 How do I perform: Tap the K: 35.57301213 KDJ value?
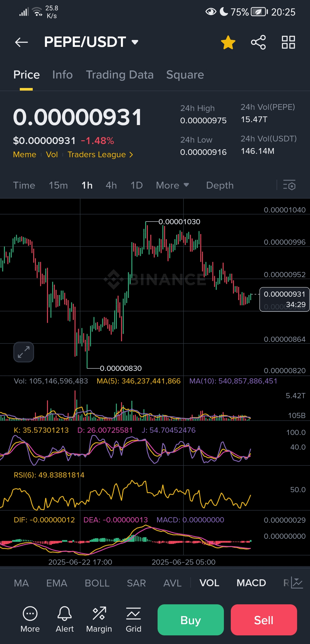point(41,430)
